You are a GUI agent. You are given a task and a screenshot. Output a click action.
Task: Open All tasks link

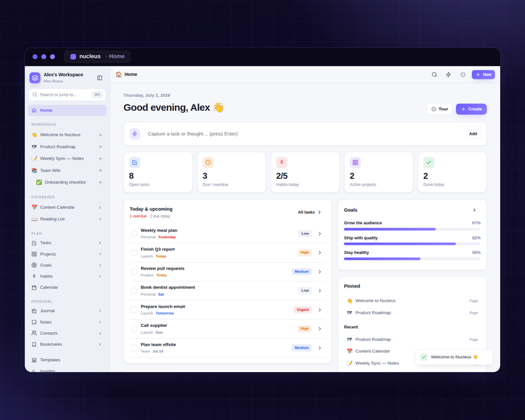(309, 213)
